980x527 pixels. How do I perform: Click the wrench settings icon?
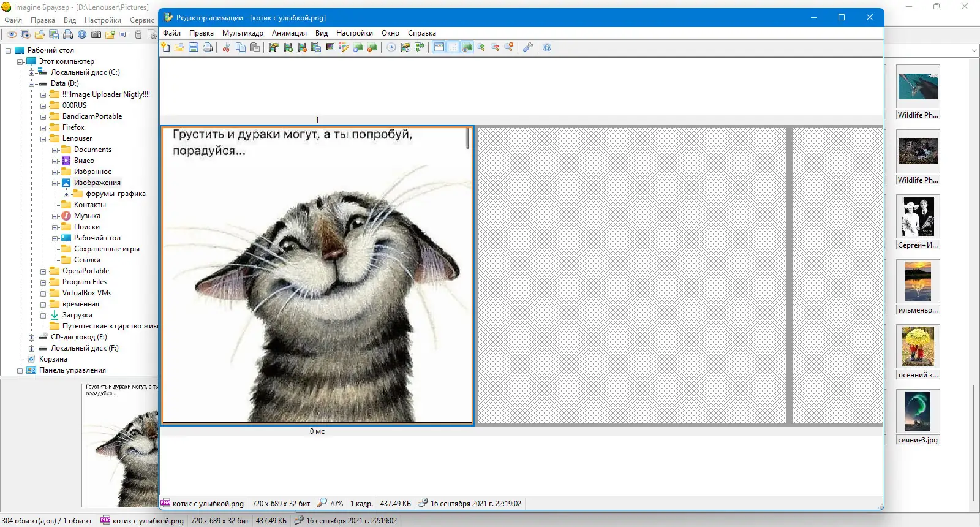coord(527,47)
